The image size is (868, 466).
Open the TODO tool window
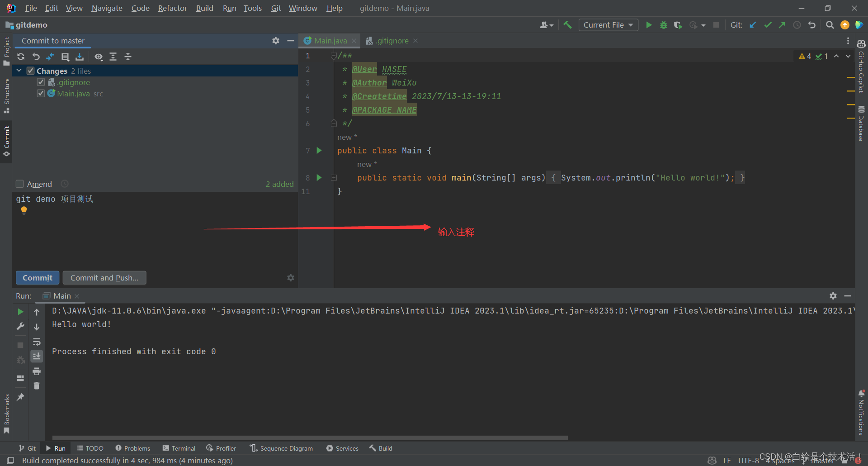(90, 448)
